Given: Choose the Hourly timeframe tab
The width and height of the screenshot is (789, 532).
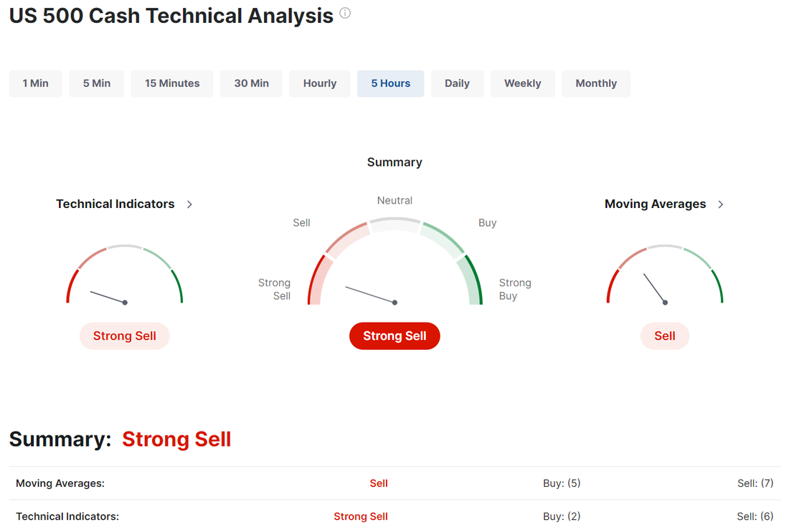Looking at the screenshot, I should click(320, 83).
